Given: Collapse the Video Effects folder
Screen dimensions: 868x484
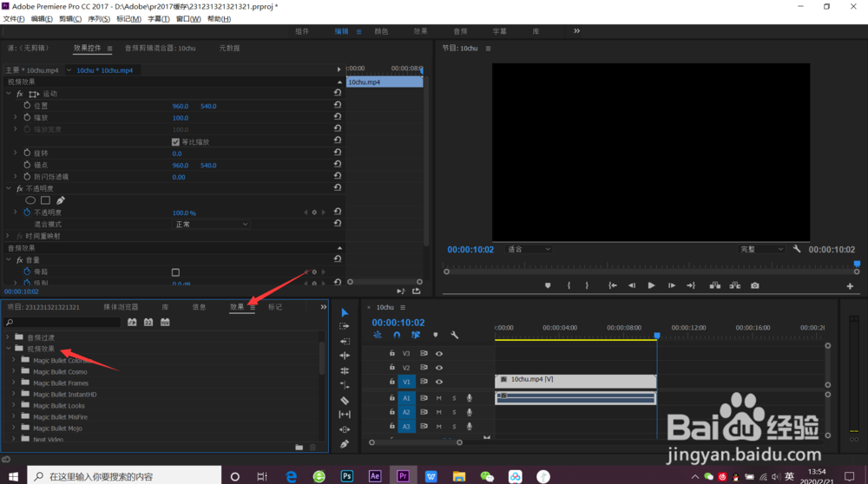Looking at the screenshot, I should click(8, 349).
